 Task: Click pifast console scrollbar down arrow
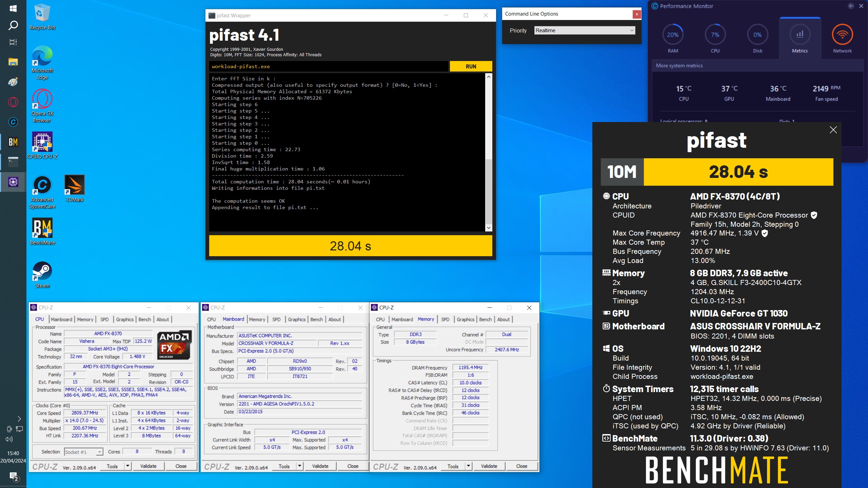(489, 228)
